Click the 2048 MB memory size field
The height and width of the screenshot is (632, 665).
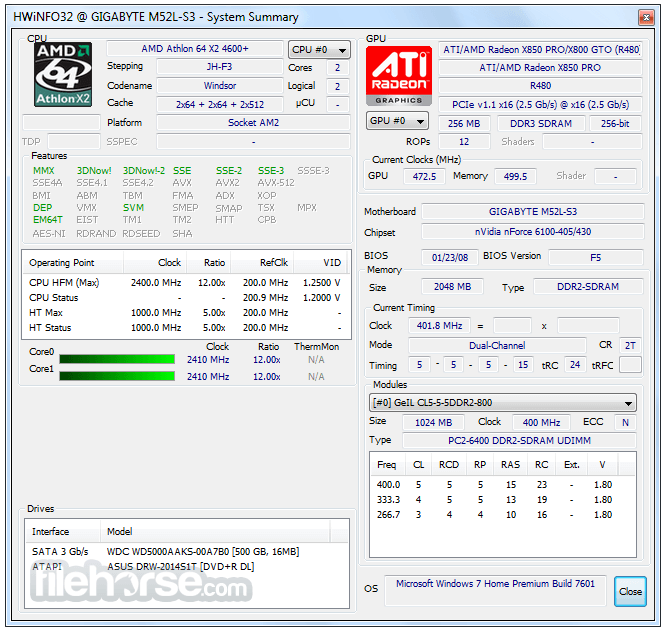tap(452, 287)
